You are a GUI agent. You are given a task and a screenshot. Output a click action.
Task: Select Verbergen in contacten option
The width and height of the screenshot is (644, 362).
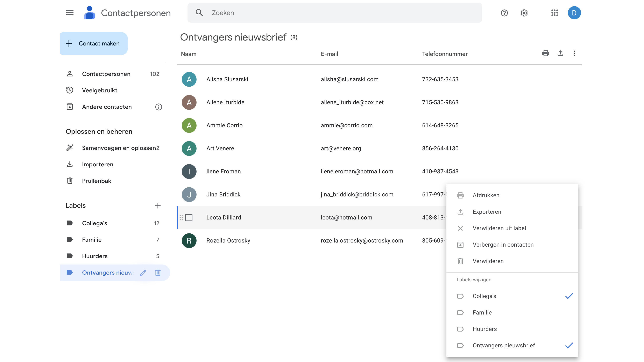[x=503, y=245]
